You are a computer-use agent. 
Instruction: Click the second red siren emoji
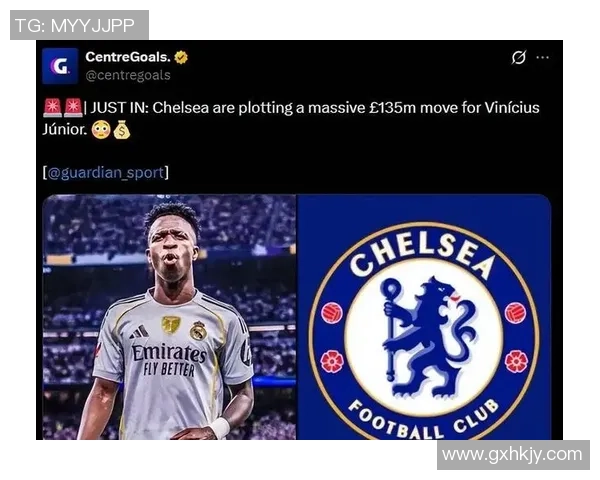tap(73, 108)
